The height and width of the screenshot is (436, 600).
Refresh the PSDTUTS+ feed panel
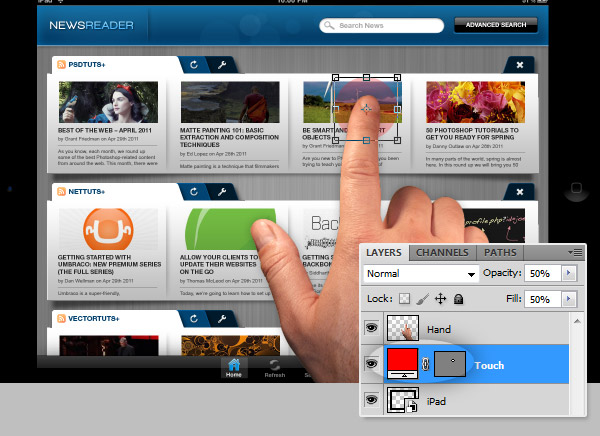tap(194, 65)
